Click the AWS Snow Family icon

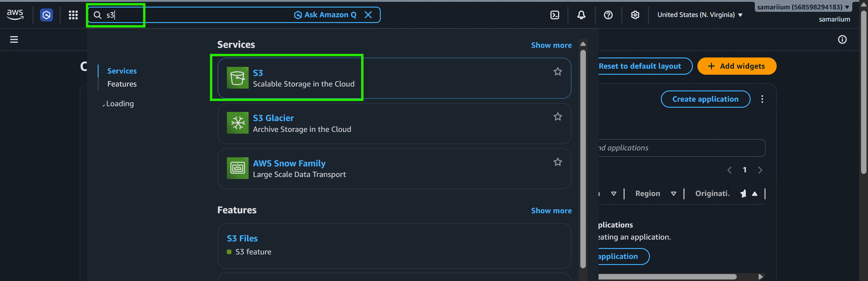237,168
